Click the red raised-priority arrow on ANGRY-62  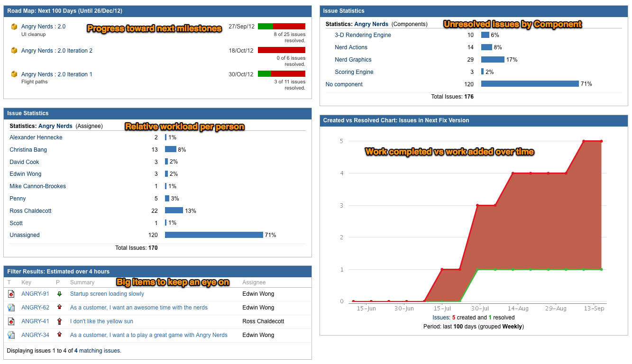(59, 307)
